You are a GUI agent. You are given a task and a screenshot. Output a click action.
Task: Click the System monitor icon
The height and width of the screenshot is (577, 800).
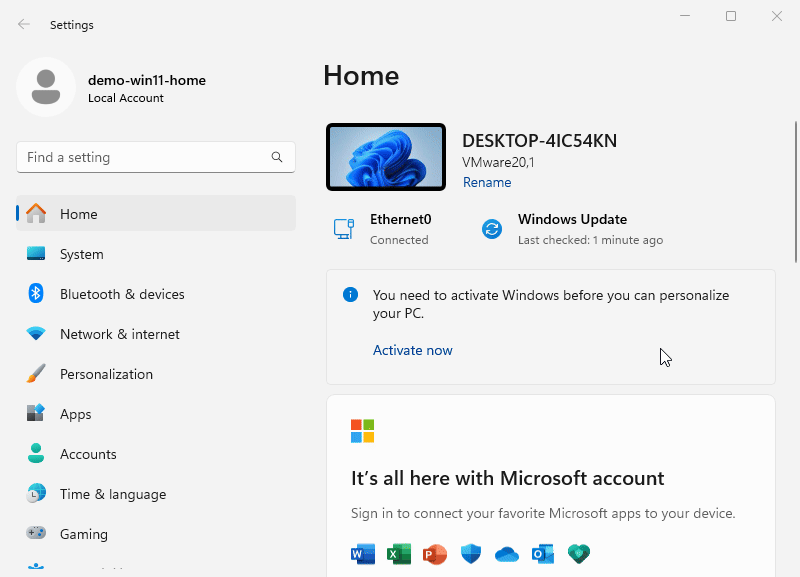tap(36, 254)
